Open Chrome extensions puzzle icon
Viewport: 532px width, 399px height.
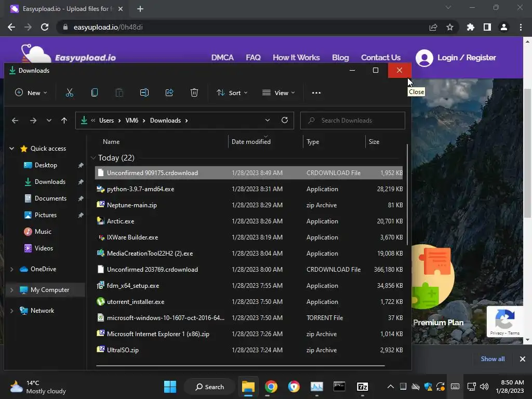tap(471, 27)
